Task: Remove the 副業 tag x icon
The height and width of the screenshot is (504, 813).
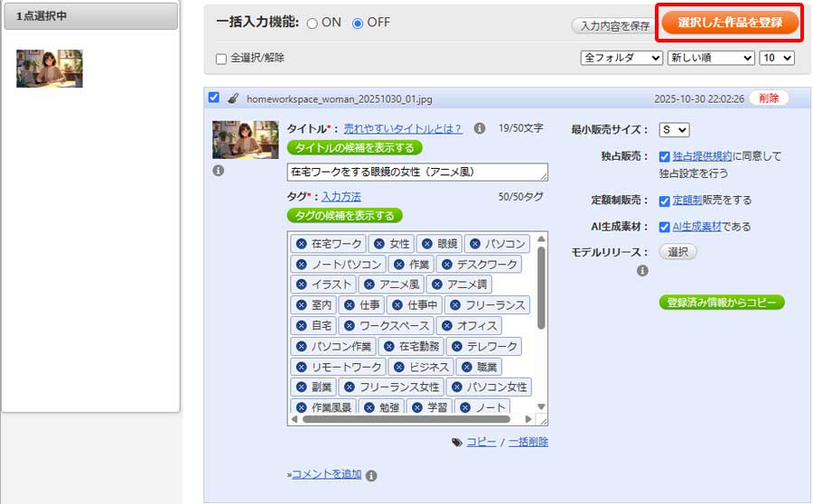Action: point(301,387)
